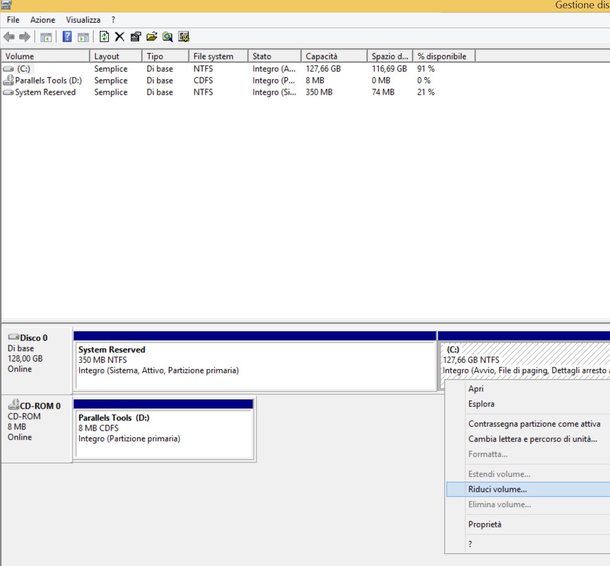610x566 pixels.
Task: Sort by the Capacità column header
Action: click(335, 56)
